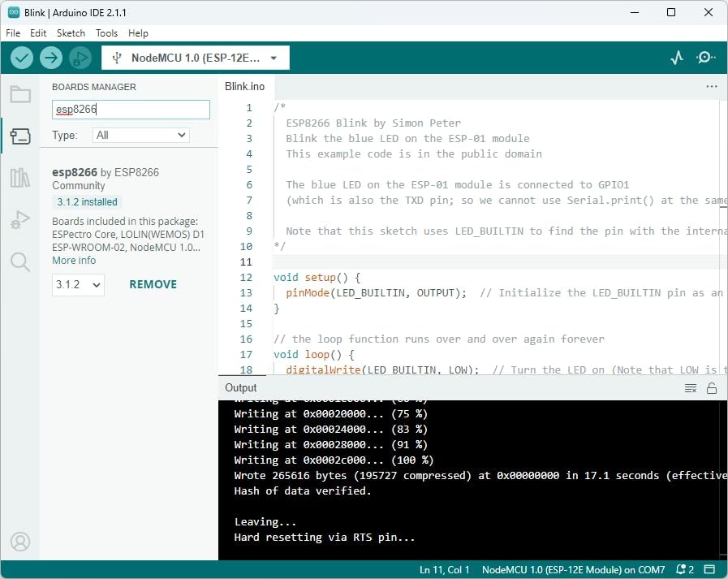
Task: Open the 3.1.2 version dropdown
Action: [78, 284]
